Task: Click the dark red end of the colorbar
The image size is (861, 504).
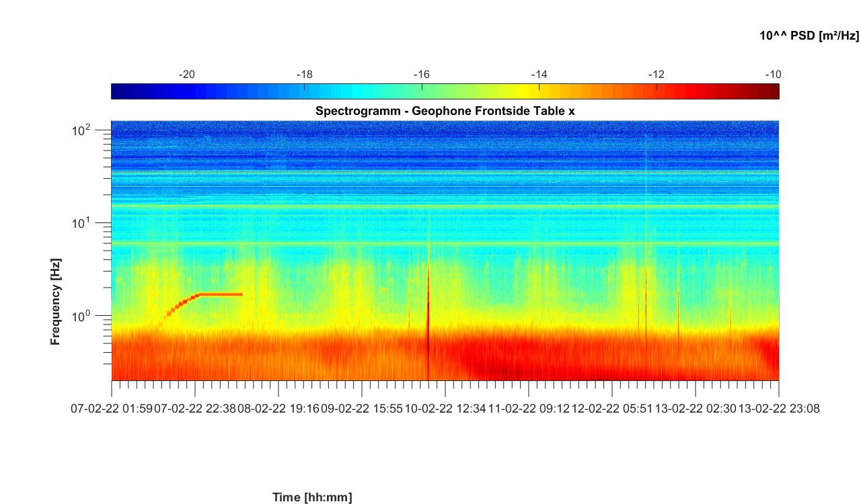Action: tap(774, 91)
